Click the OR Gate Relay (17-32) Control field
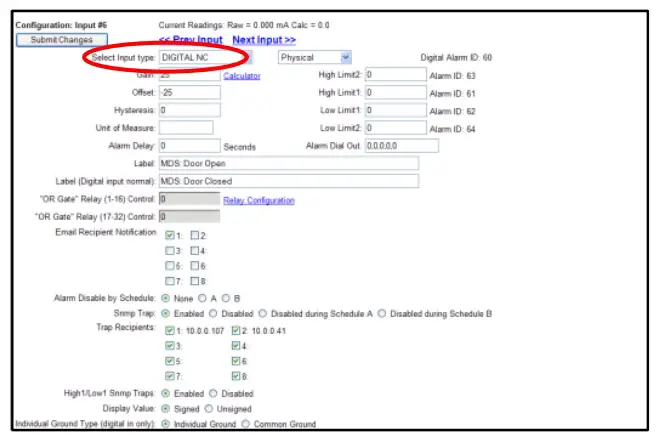This screenshot has height=438, width=656. coord(190,216)
